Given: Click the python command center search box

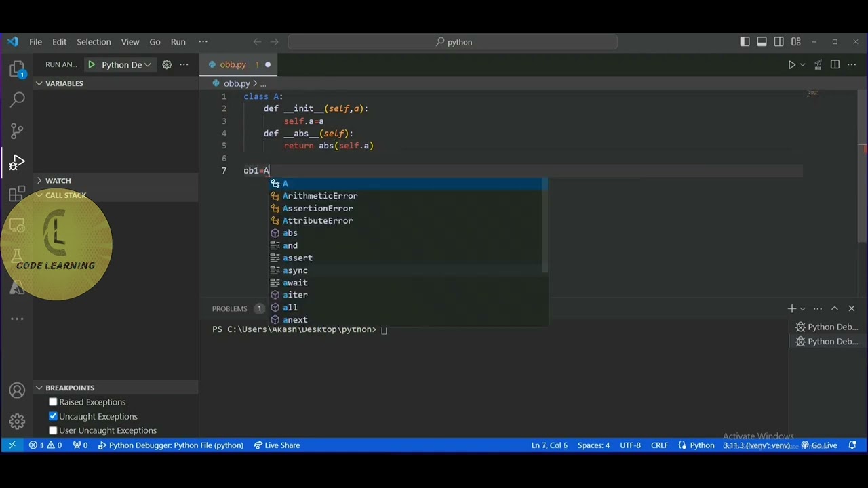Looking at the screenshot, I should pyautogui.click(x=452, y=42).
